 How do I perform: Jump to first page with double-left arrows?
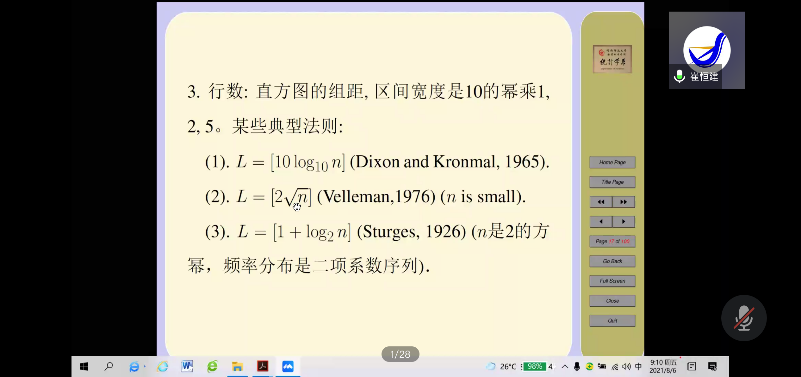pyautogui.click(x=601, y=202)
